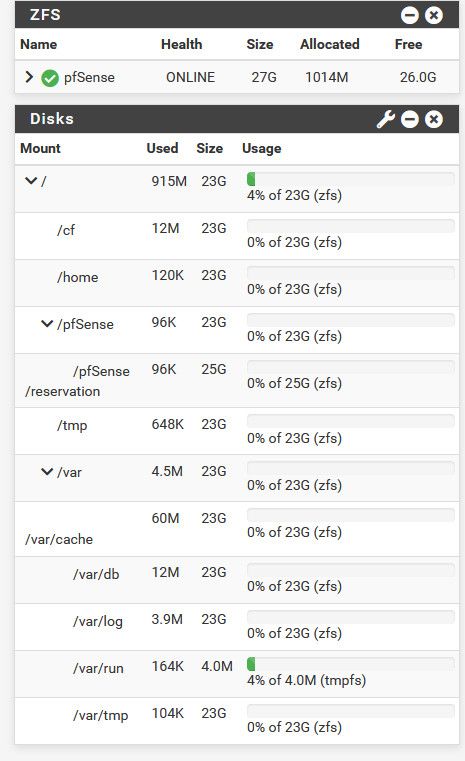465x761 pixels.
Task: Minimize the ZFS widget panel
Action: (410, 15)
